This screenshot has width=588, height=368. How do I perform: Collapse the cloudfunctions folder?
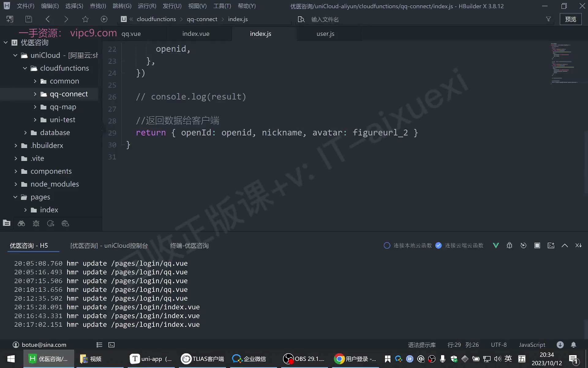[25, 68]
